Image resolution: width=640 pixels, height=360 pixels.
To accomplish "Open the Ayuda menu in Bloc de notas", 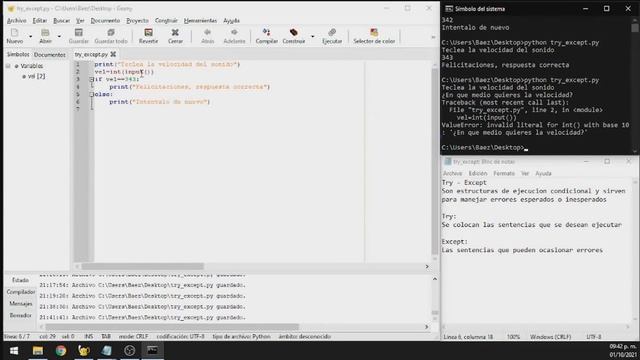I will 543,173.
